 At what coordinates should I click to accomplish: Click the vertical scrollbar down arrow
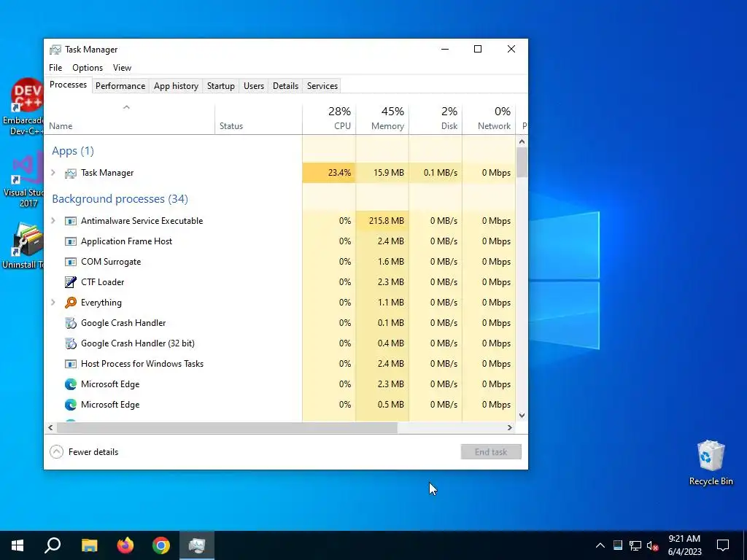point(522,415)
